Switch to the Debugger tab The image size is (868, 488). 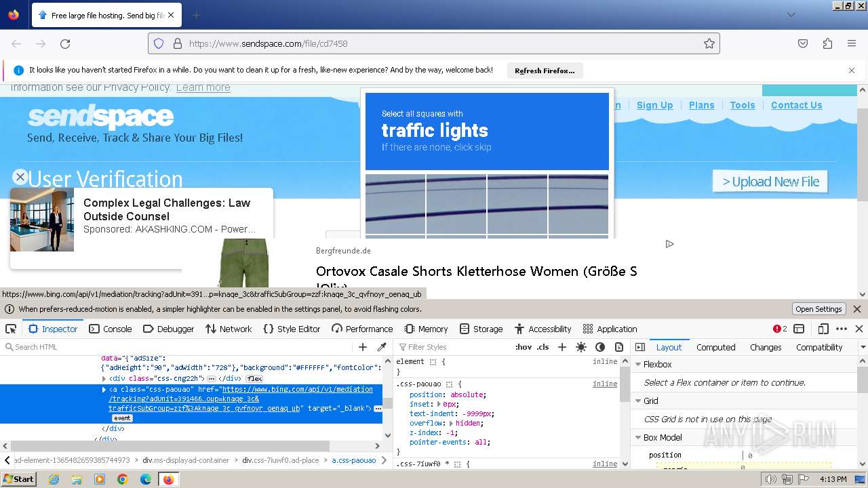[168, 329]
